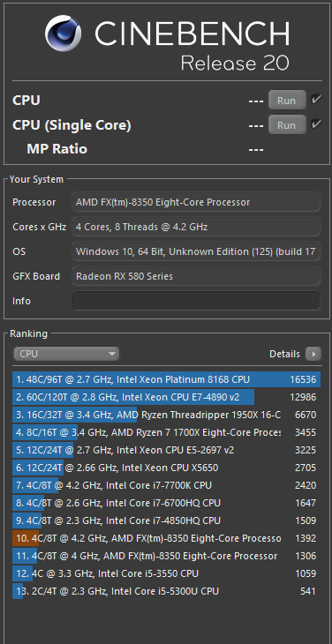
Task: Toggle the CPU Single Core checkbox
Action: click(315, 124)
